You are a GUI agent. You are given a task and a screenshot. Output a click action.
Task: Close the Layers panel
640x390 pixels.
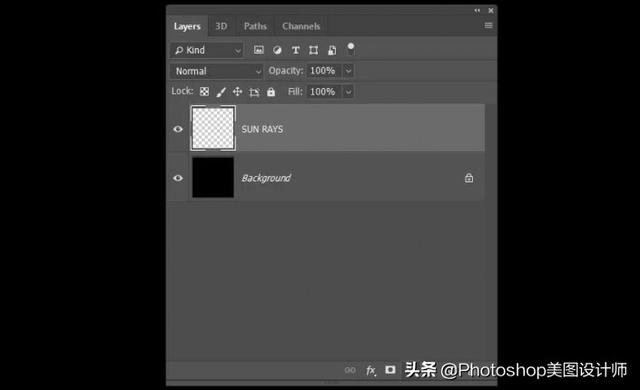coord(491,11)
